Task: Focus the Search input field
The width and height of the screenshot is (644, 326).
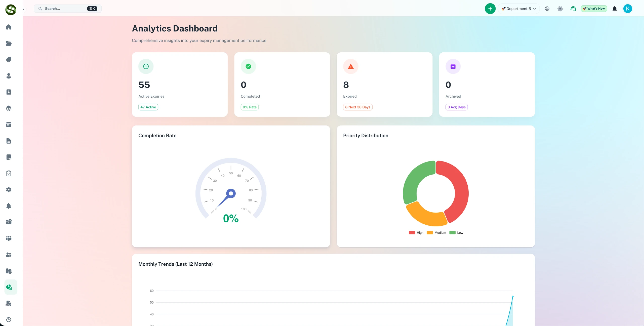Action: tap(68, 9)
